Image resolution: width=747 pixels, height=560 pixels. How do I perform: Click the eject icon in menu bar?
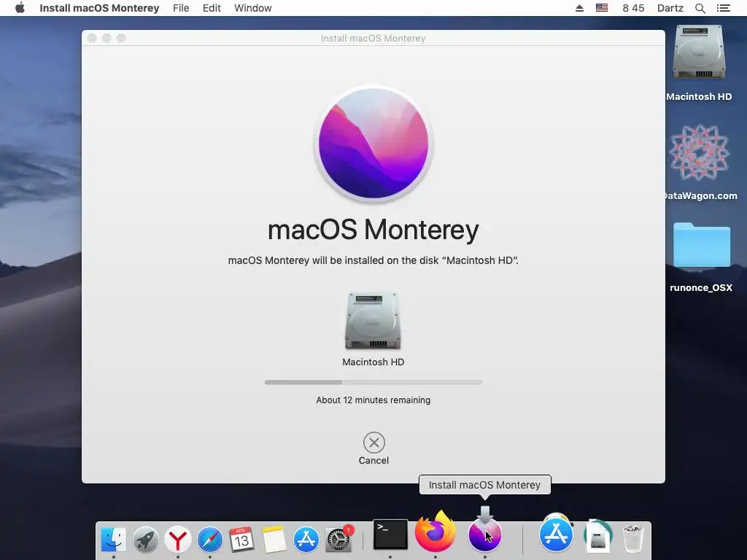click(x=579, y=8)
